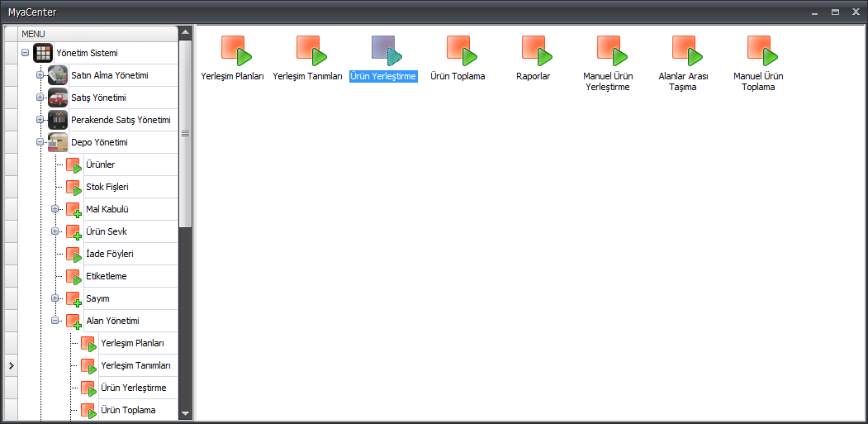Click the menu scrollbar down arrow
This screenshot has height=424, width=868.
pos(186,413)
